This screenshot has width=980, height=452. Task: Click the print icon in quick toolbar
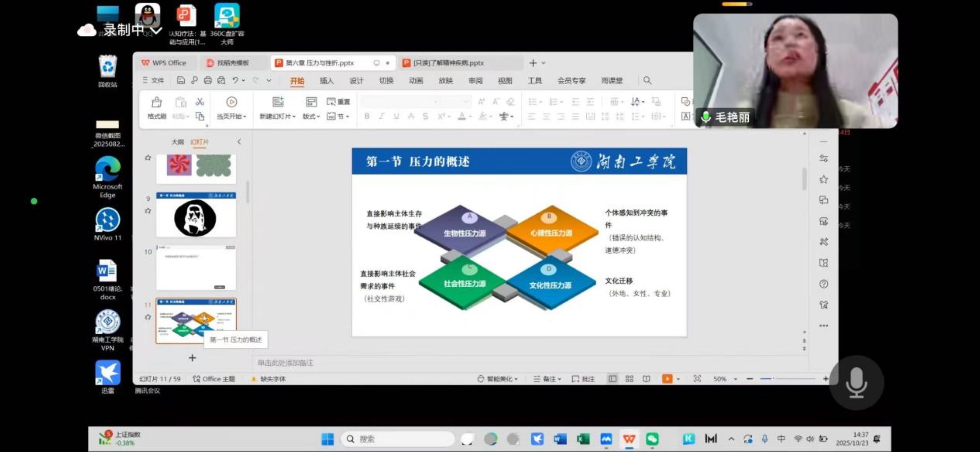click(x=208, y=80)
